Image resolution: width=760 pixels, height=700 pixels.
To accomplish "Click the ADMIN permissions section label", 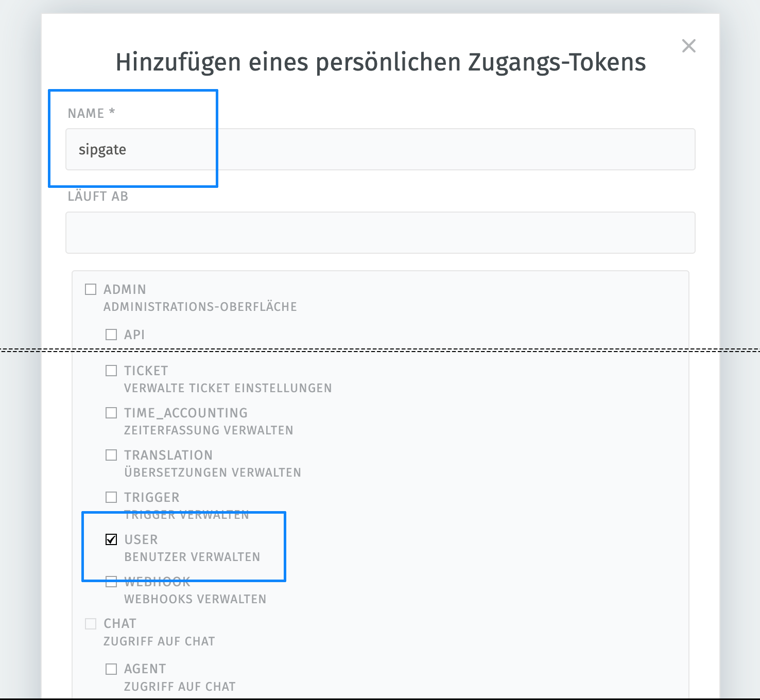I will (x=125, y=289).
